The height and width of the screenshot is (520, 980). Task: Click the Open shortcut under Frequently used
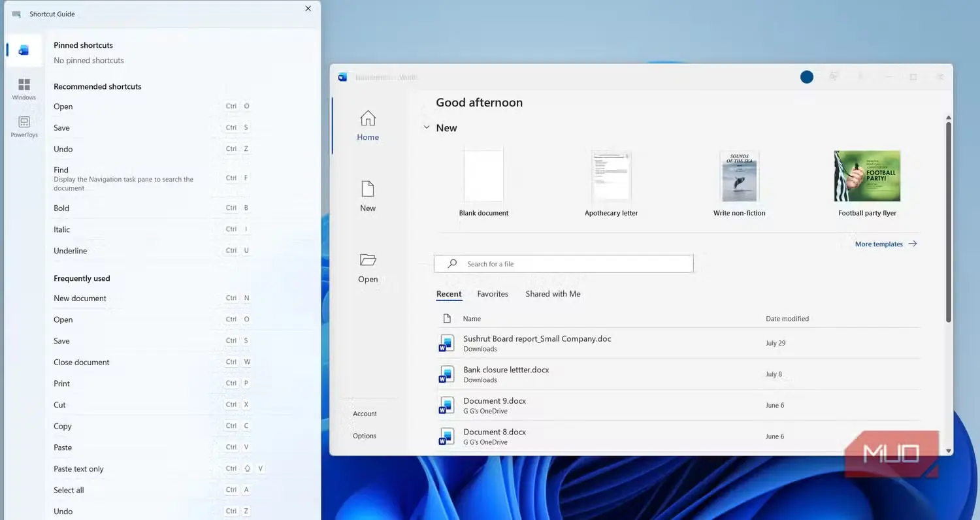click(152, 319)
